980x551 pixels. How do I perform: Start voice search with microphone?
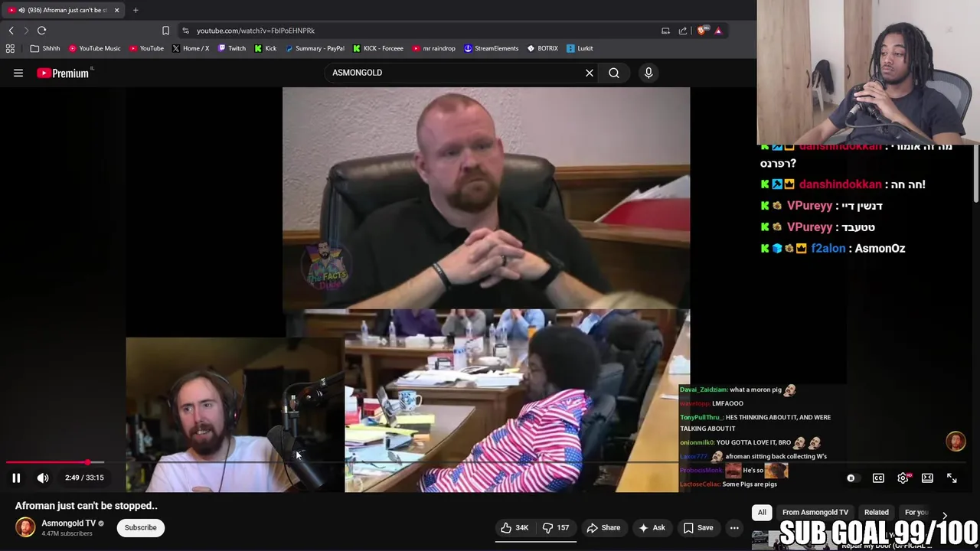648,73
